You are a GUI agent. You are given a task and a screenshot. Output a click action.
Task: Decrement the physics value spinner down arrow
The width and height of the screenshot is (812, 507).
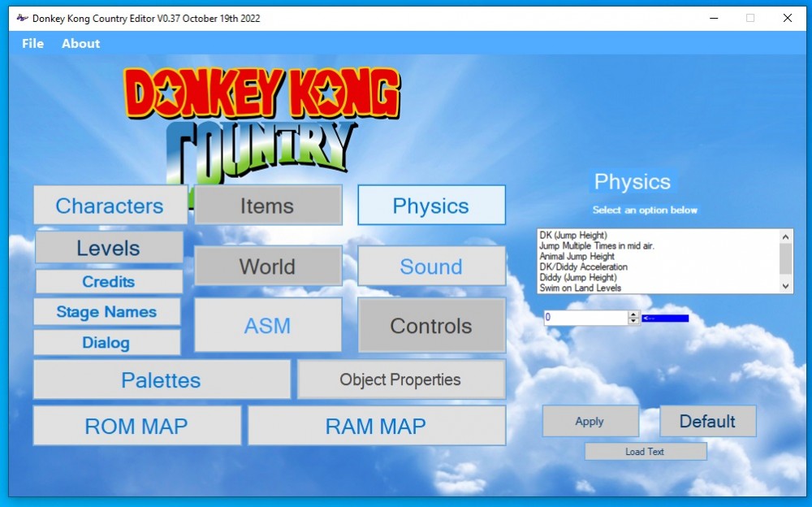pos(634,321)
